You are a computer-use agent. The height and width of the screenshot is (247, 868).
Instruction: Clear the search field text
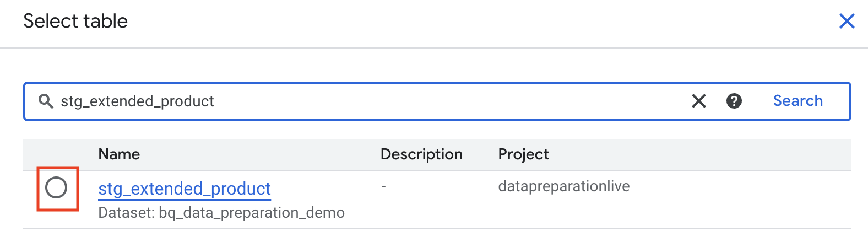698,101
